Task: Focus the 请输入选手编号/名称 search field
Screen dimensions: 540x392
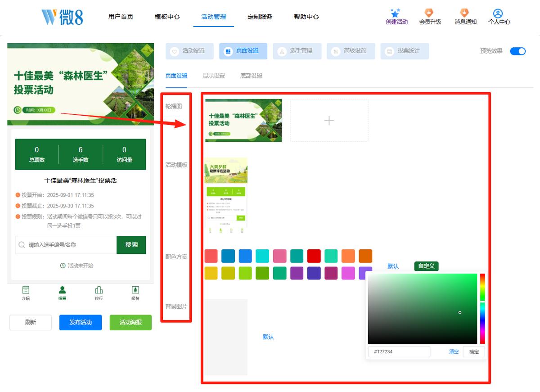Action: pos(66,245)
